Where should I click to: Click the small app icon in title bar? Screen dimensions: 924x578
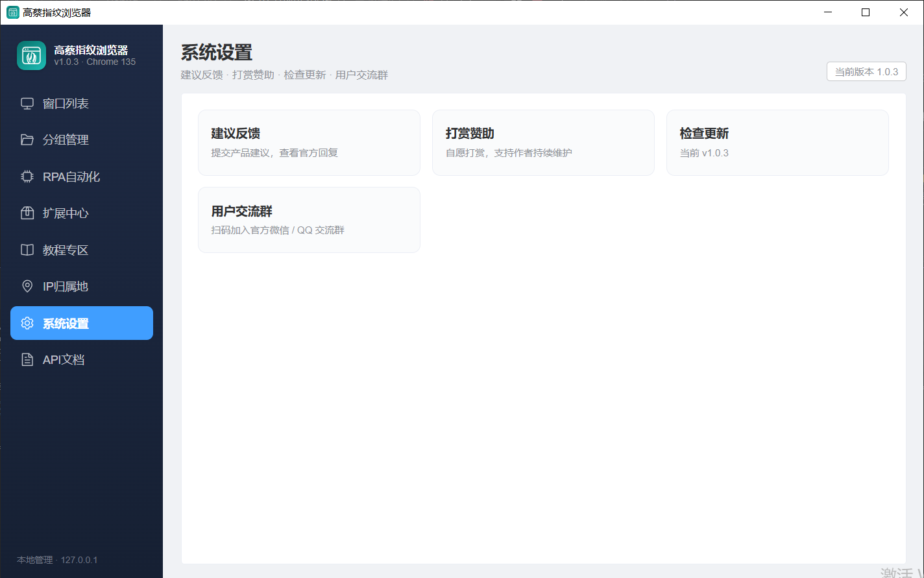click(x=13, y=12)
